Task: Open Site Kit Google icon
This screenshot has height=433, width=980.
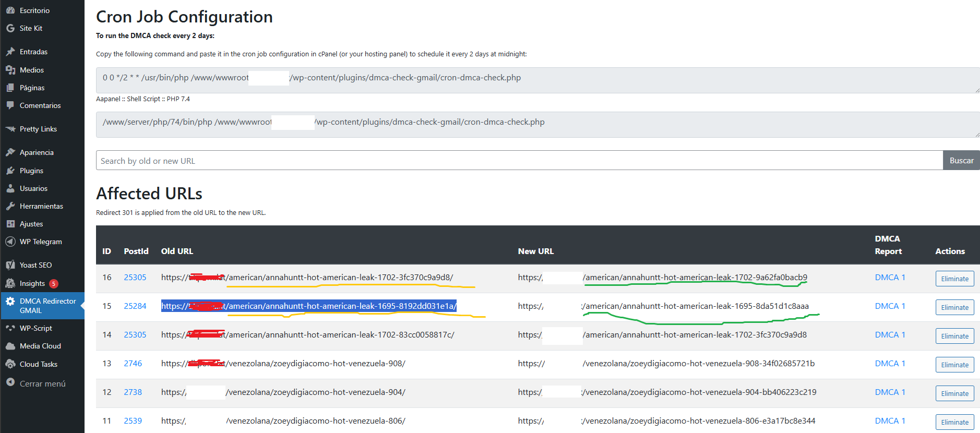Action: (x=10, y=28)
